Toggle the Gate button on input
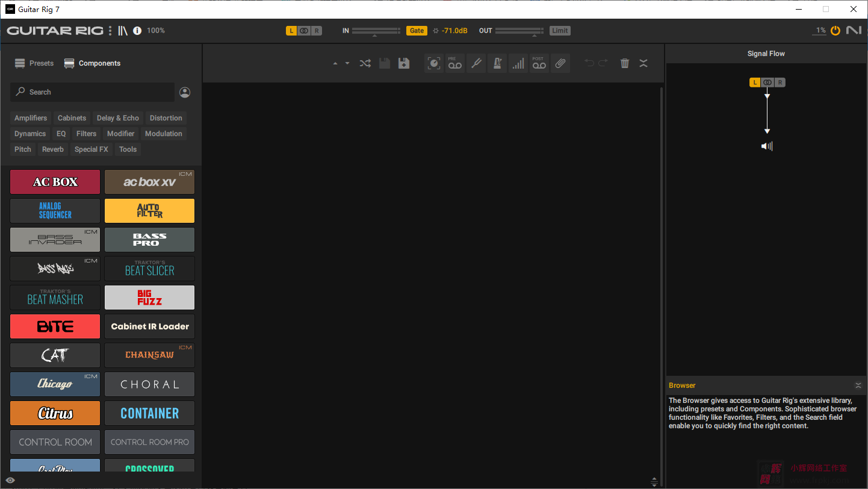 pos(417,31)
